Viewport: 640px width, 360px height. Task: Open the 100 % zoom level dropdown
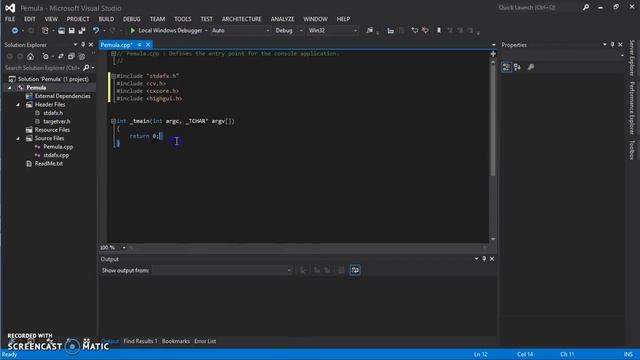[124, 247]
